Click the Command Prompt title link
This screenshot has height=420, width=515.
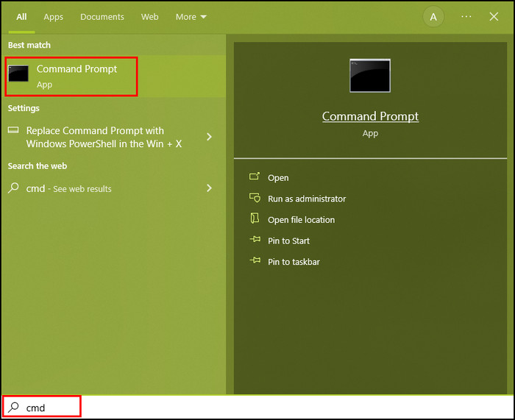click(x=370, y=116)
